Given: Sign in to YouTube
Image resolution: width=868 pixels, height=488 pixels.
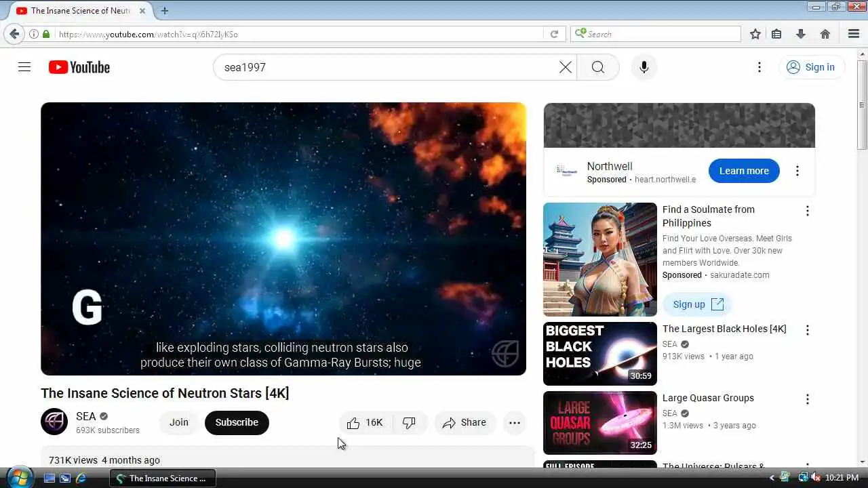Looking at the screenshot, I should (811, 67).
